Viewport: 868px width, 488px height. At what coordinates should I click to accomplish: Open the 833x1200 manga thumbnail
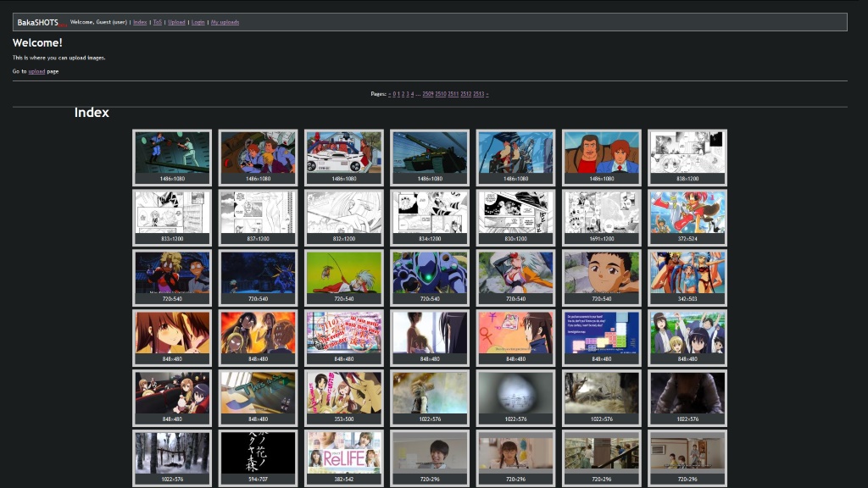[x=171, y=218]
